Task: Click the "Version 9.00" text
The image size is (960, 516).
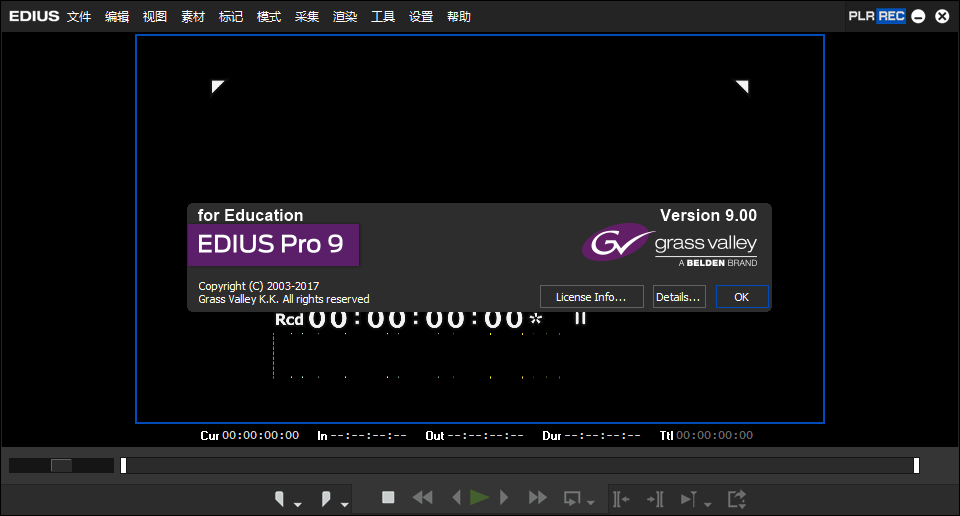Action: (x=708, y=215)
